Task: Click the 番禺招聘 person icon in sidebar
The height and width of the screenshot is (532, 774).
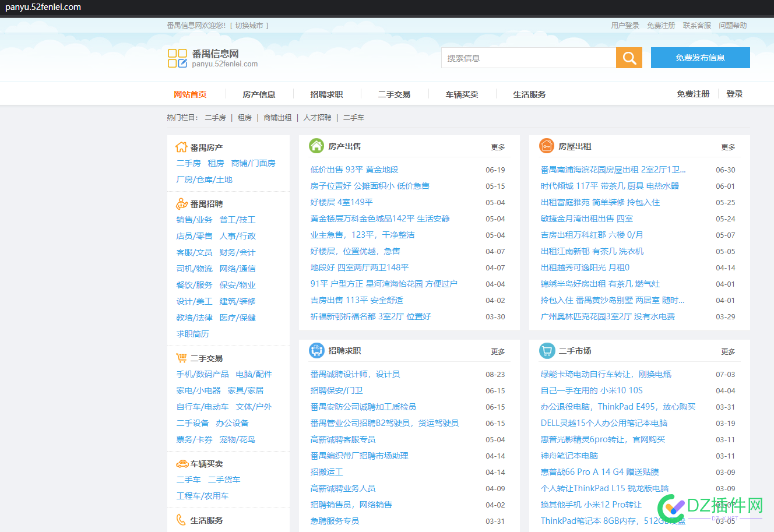Action: 182,203
